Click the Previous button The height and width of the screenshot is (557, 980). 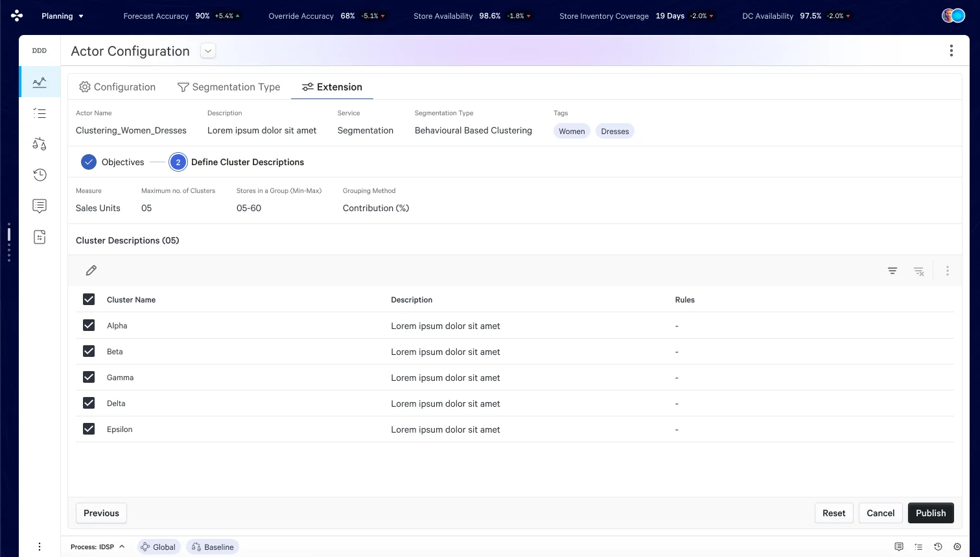tap(101, 513)
